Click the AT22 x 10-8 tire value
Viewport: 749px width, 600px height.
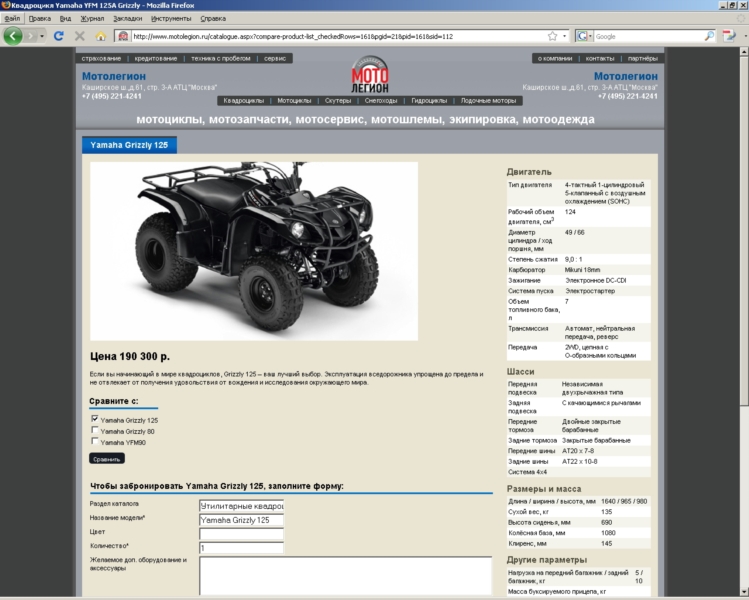pos(580,461)
